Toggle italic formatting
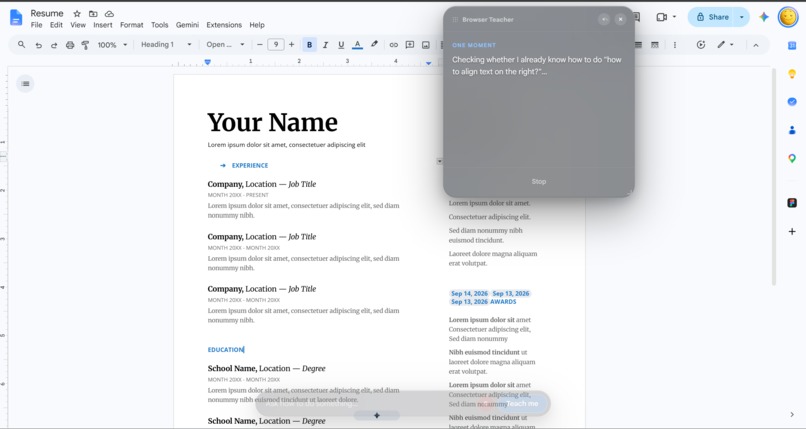The height and width of the screenshot is (429, 806). pyautogui.click(x=325, y=45)
